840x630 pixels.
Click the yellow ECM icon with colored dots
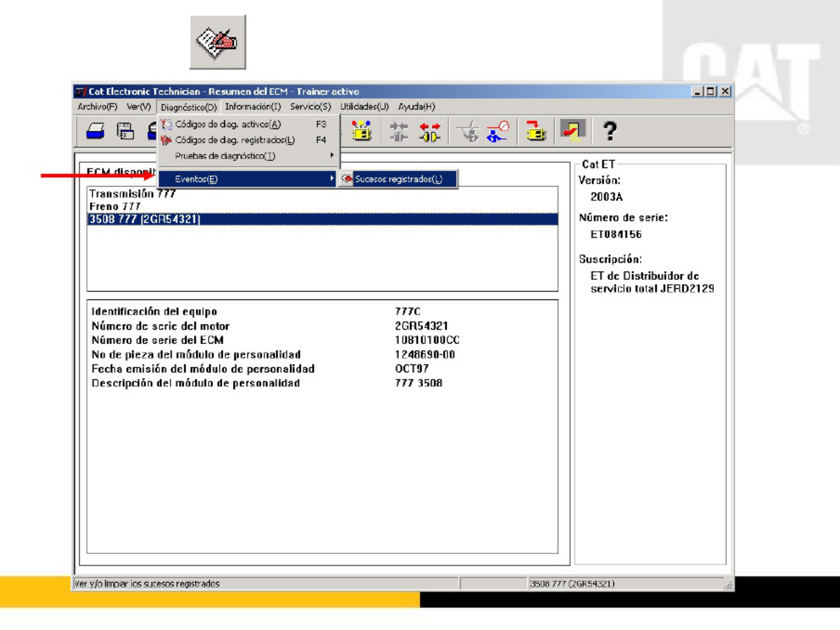click(x=361, y=131)
